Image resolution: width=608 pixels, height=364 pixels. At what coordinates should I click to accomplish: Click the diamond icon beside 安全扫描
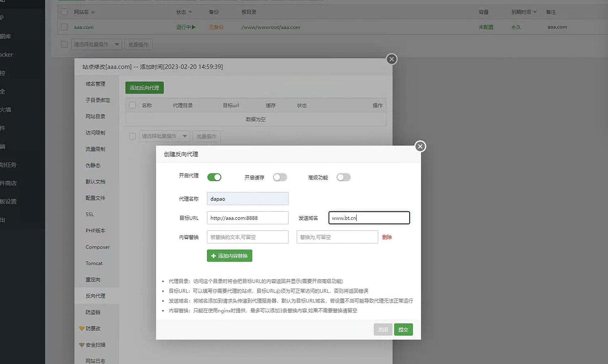point(81,345)
